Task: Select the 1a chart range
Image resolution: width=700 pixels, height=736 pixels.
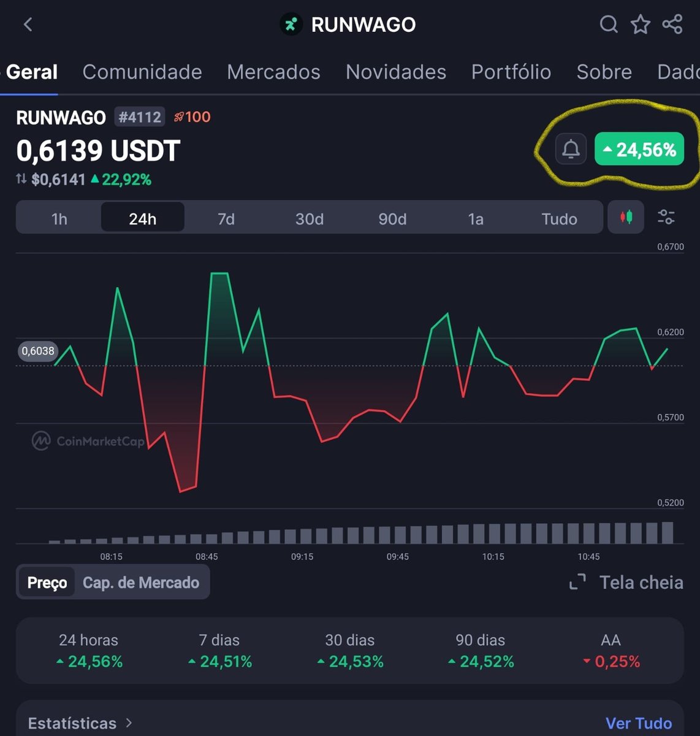Action: tap(476, 219)
